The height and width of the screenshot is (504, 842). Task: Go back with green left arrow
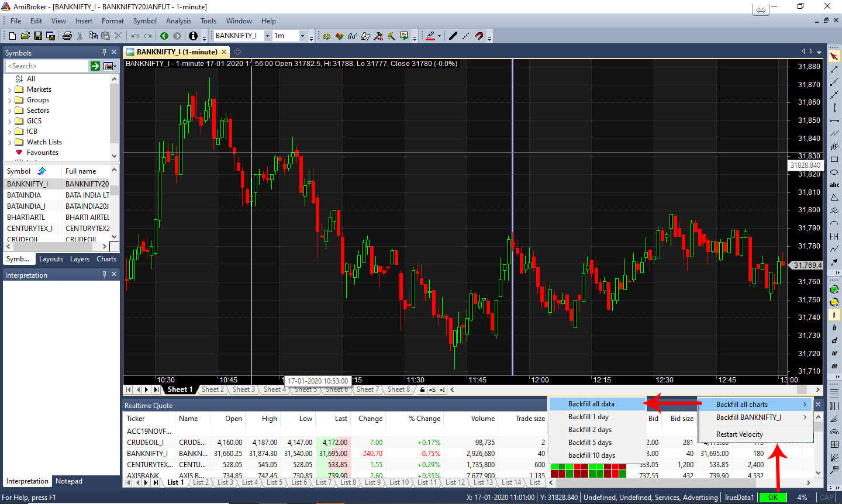coord(164,36)
